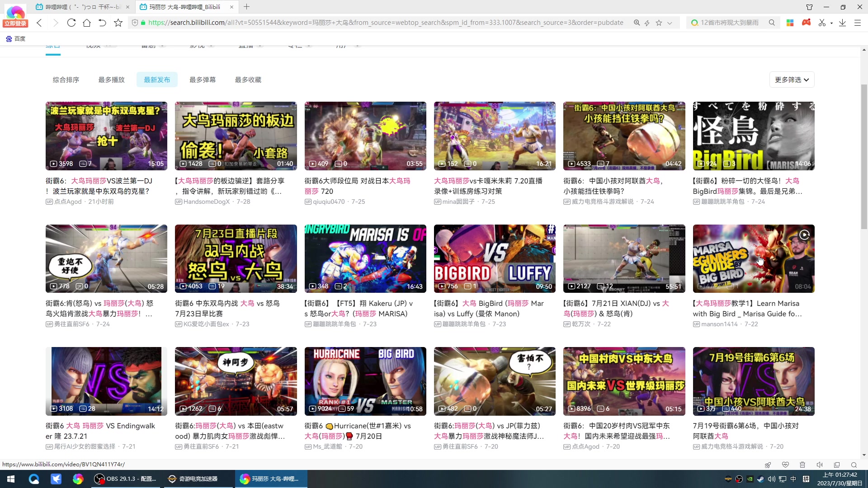Click the scissors screenshot tool
Image resolution: width=868 pixels, height=488 pixels.
tap(822, 23)
